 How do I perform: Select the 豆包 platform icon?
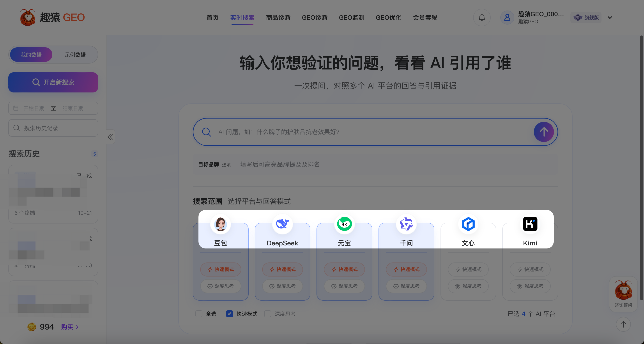click(x=221, y=224)
